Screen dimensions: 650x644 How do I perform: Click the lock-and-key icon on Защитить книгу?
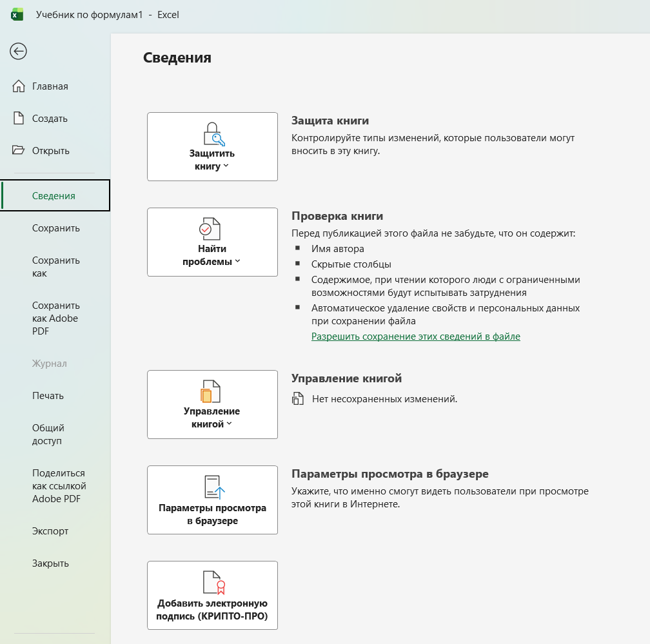click(214, 134)
